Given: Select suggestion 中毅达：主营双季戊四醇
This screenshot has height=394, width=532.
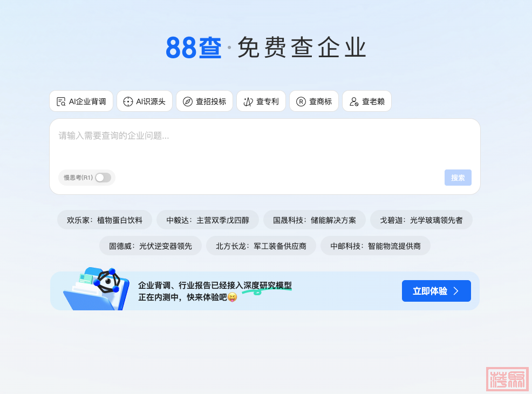Looking at the screenshot, I should 208,220.
